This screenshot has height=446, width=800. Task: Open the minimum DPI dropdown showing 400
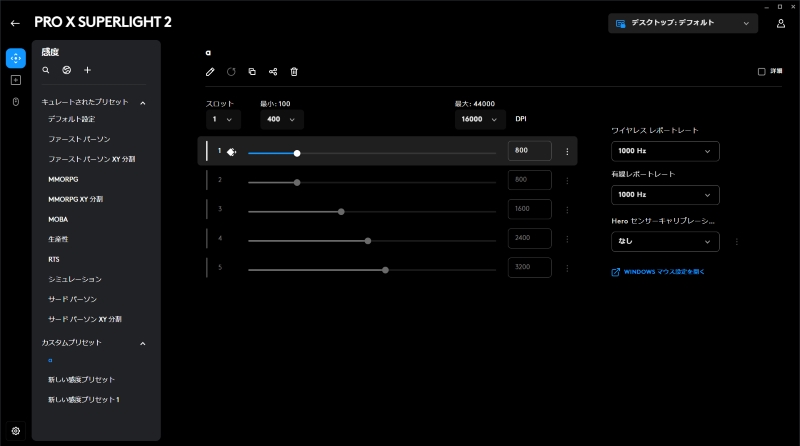coord(282,119)
